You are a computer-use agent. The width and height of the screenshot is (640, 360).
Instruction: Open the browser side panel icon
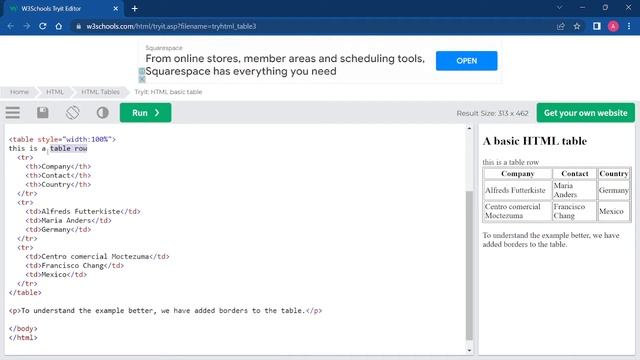coord(597,26)
